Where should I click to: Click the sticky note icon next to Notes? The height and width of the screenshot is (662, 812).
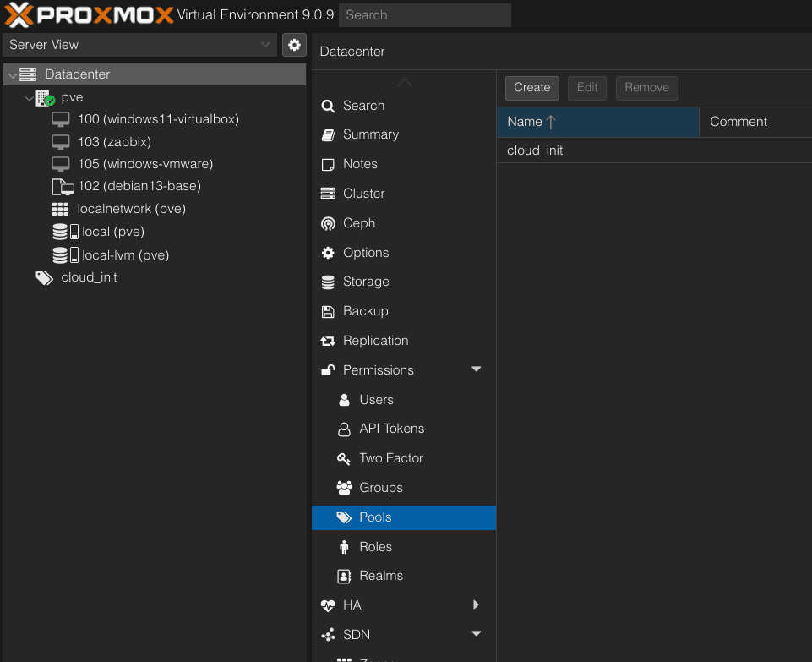pos(328,165)
